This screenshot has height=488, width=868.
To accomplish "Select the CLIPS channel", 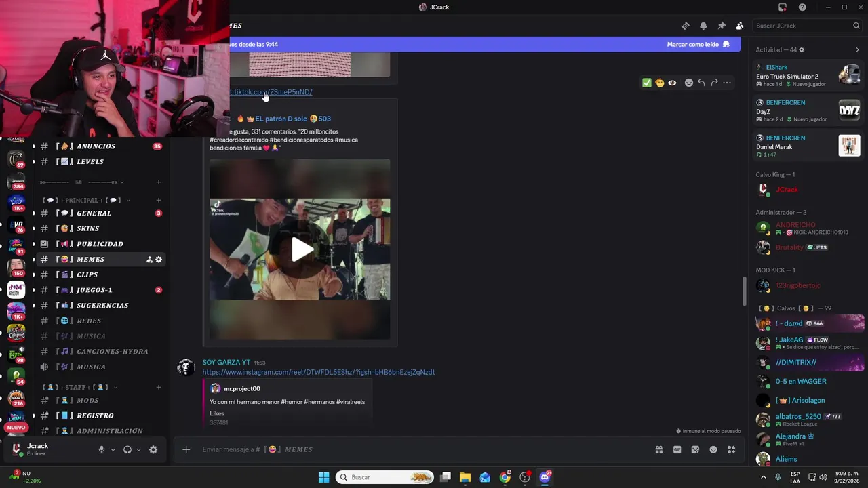I will [x=100, y=275].
